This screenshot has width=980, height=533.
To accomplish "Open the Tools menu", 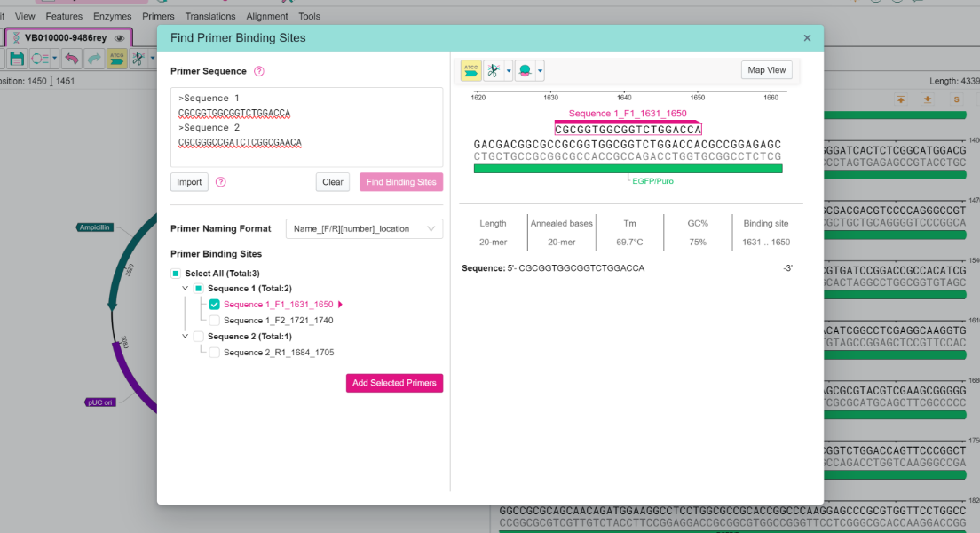I will point(310,16).
